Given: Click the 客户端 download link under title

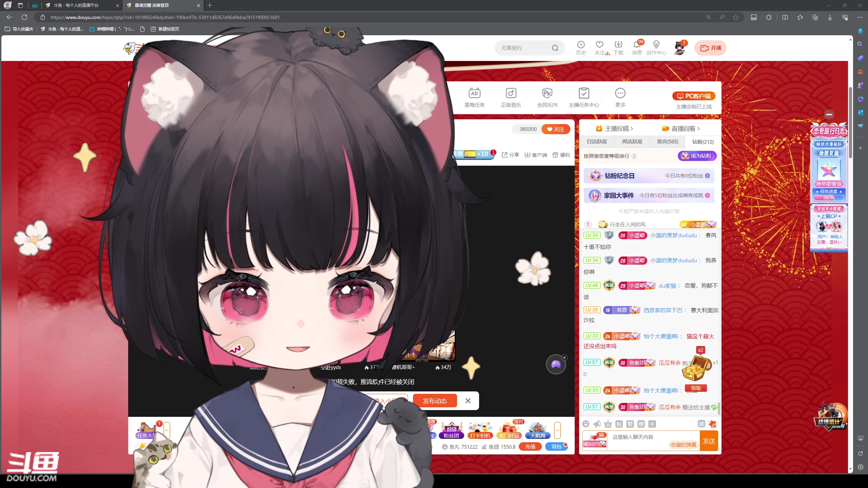Looking at the screenshot, I should tap(536, 155).
